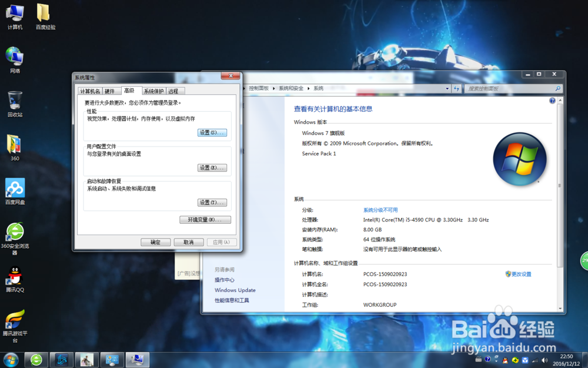Open the 腾讯游戏平台 desktop shortcut
The width and height of the screenshot is (588, 368).
15,326
